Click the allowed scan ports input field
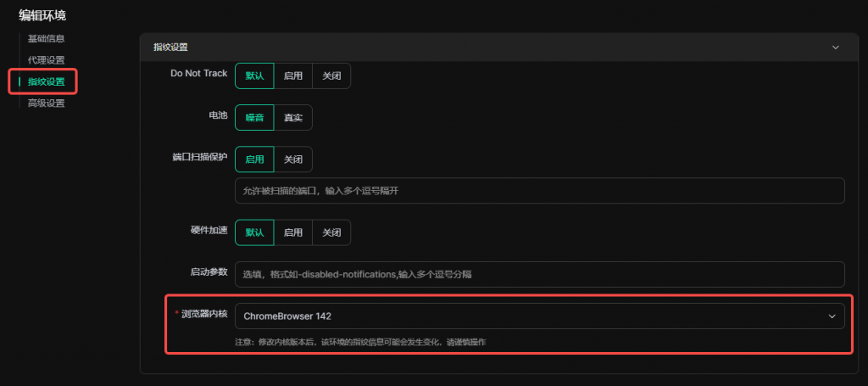 coord(539,191)
